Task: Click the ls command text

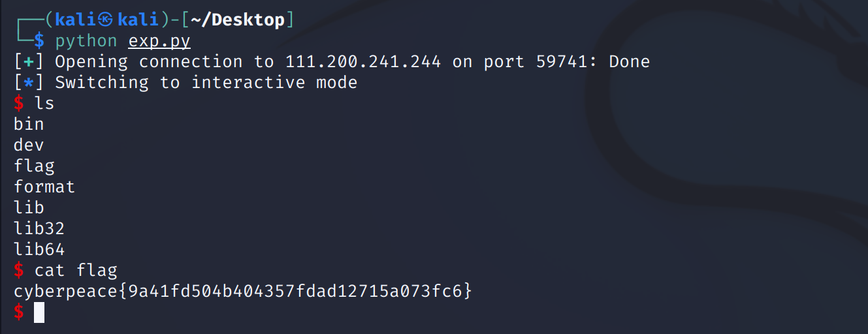Action: point(44,104)
